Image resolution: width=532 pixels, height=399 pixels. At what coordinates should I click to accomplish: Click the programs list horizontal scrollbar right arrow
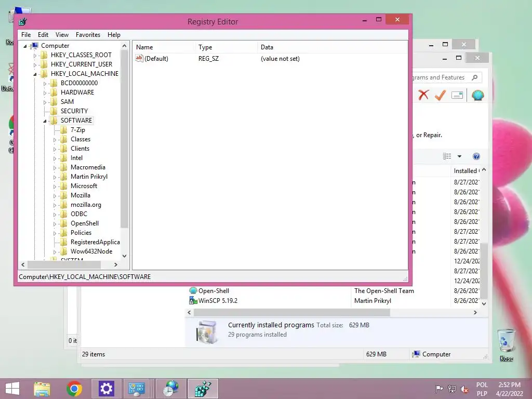tap(475, 312)
